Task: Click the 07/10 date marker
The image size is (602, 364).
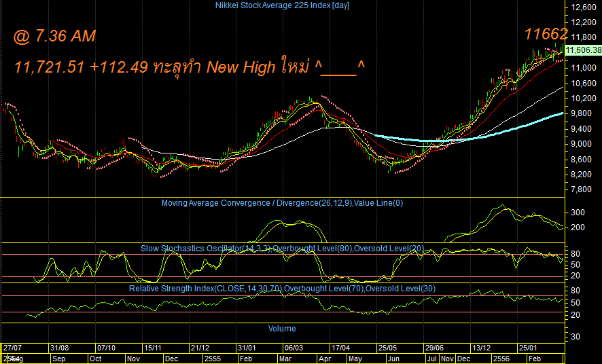Action: click(x=106, y=348)
